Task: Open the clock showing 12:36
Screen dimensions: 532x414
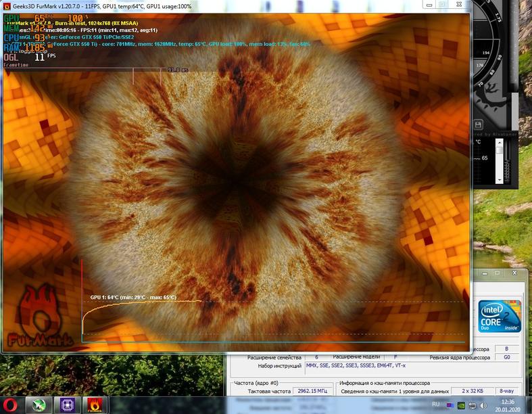Action: 507,405
